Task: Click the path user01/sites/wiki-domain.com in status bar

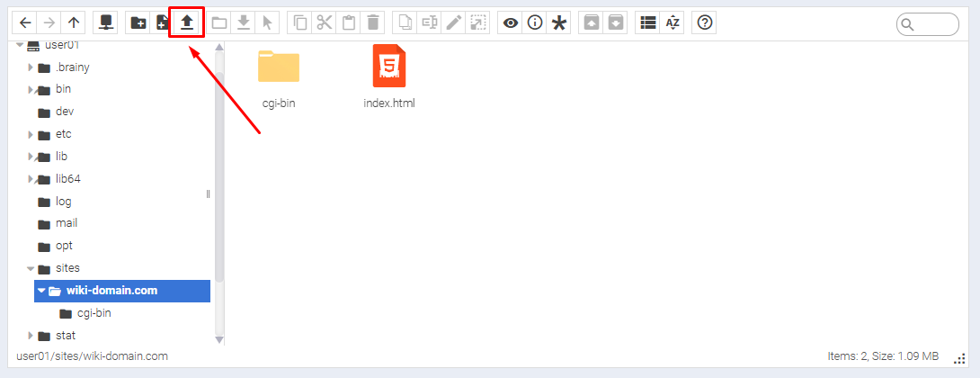Action: (x=92, y=356)
